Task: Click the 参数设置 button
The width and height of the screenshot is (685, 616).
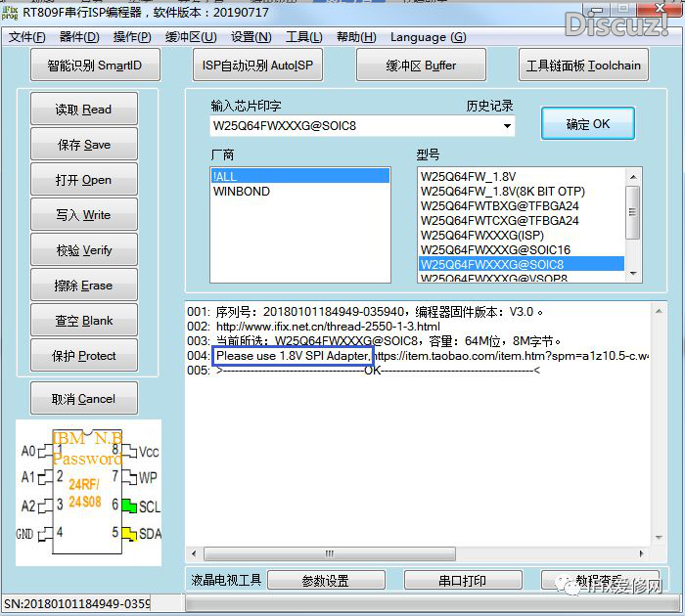Action: coord(326,581)
